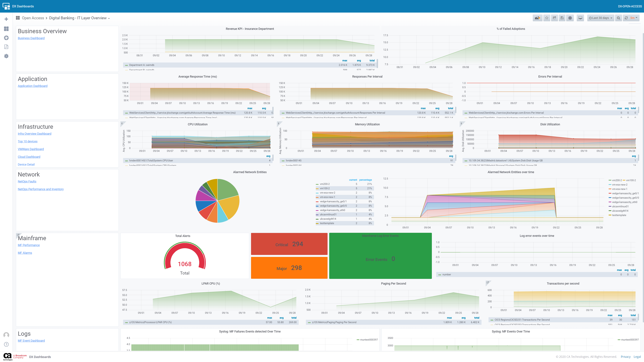This screenshot has height=362, width=644.
Task: Open dashboard settings gear in toolbar
Action: point(570,18)
